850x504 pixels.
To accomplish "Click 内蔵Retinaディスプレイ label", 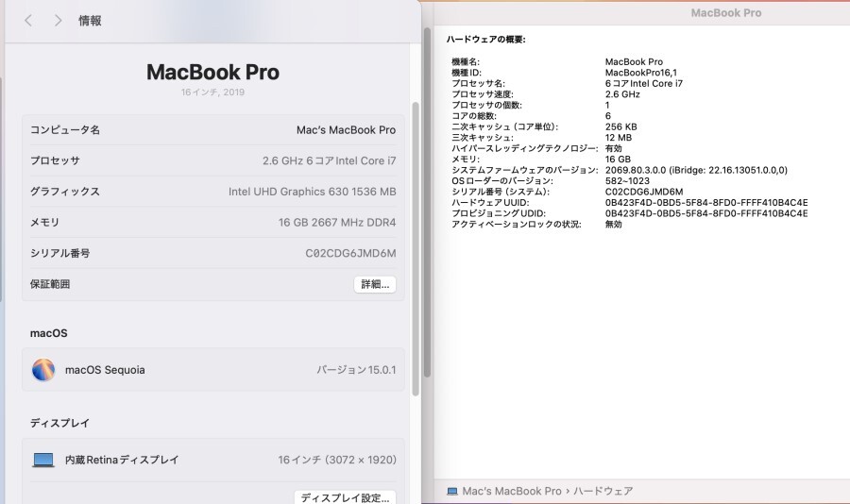I will [122, 460].
